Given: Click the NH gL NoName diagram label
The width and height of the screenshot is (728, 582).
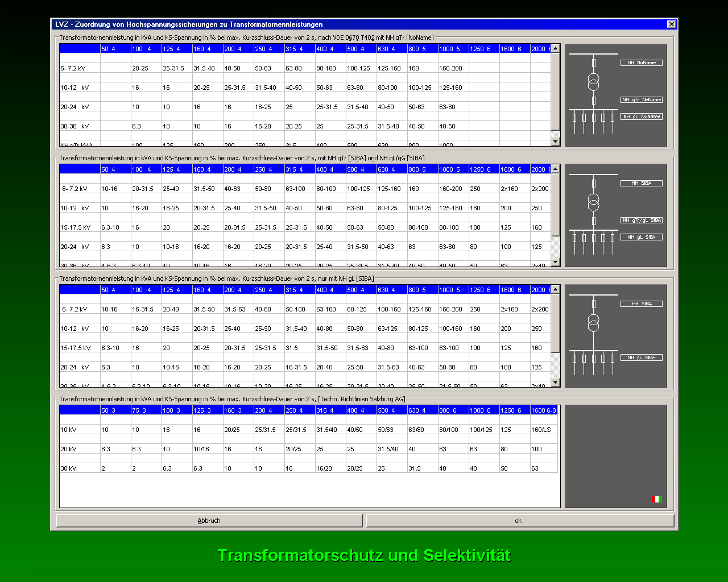Looking at the screenshot, I should pyautogui.click(x=641, y=117).
